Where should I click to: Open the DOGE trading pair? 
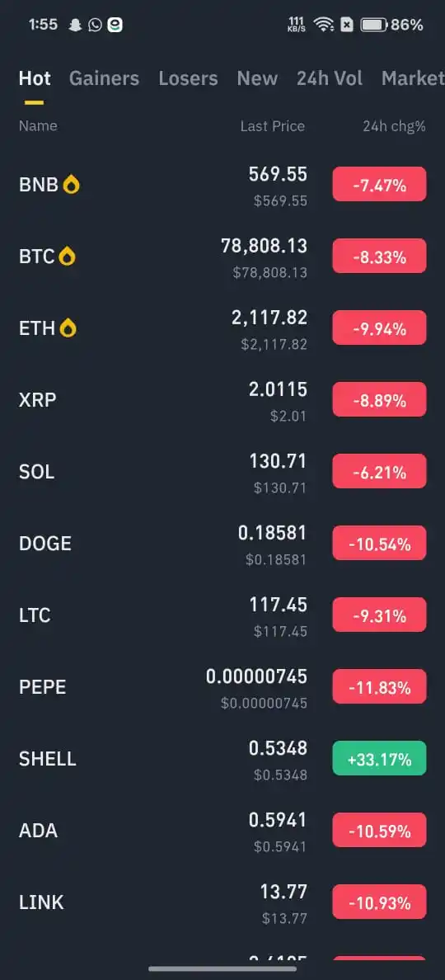(222, 543)
